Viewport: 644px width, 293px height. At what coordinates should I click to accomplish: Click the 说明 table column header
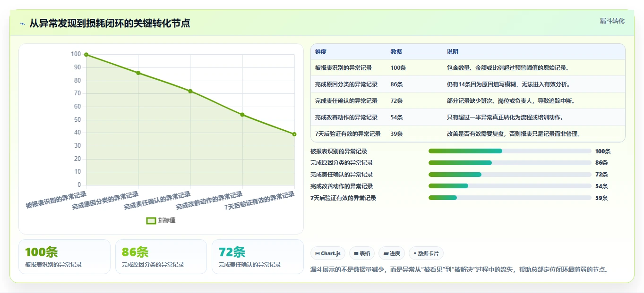click(x=453, y=52)
